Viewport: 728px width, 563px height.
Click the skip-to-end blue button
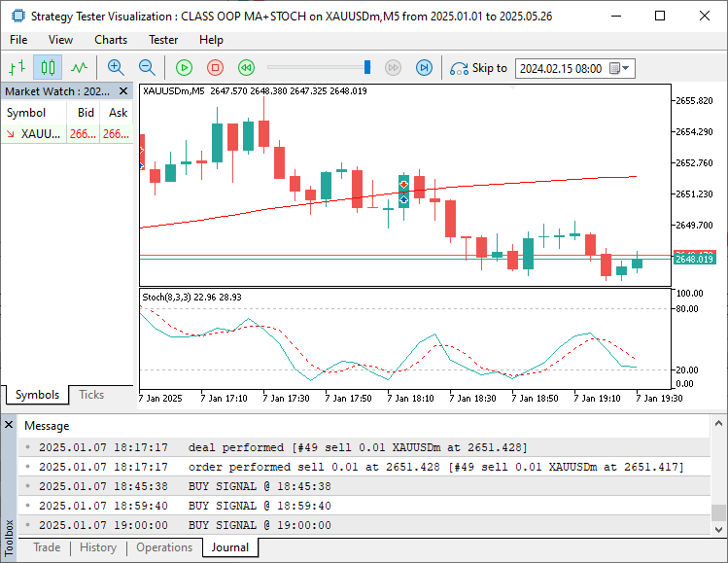click(x=424, y=68)
